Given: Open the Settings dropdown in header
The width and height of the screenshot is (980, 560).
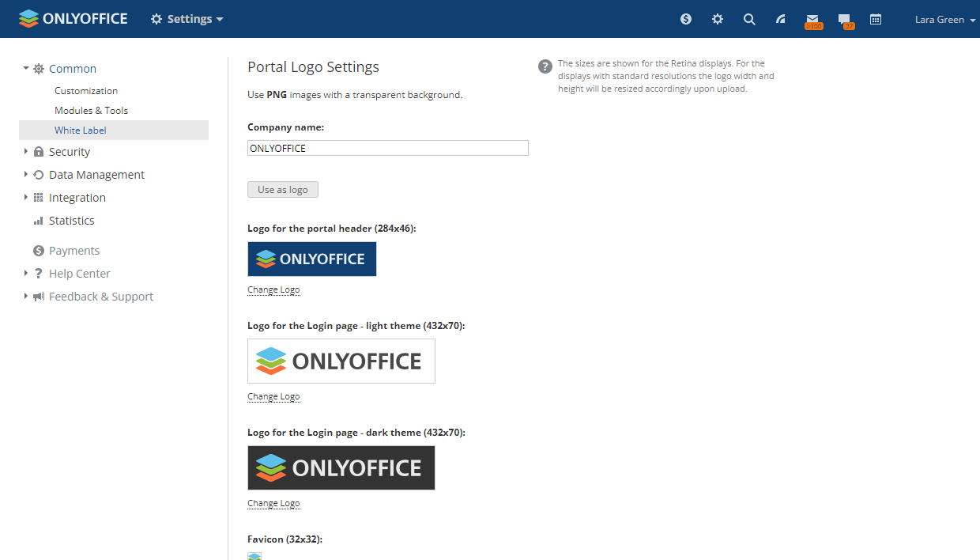Looking at the screenshot, I should [187, 19].
